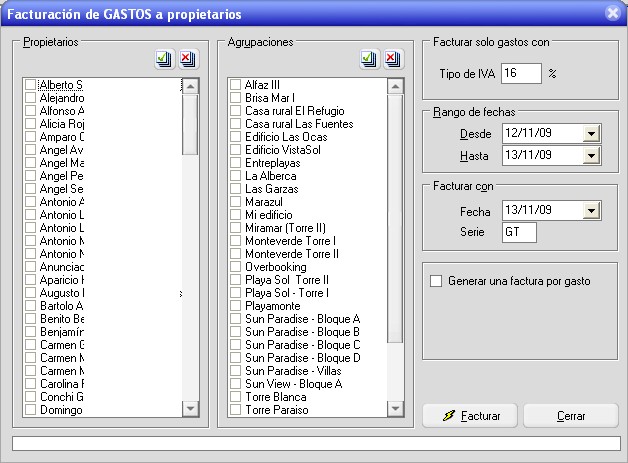Select the Miramar (Torre II) entry
Screen dimensions: 628x463
pos(285,228)
